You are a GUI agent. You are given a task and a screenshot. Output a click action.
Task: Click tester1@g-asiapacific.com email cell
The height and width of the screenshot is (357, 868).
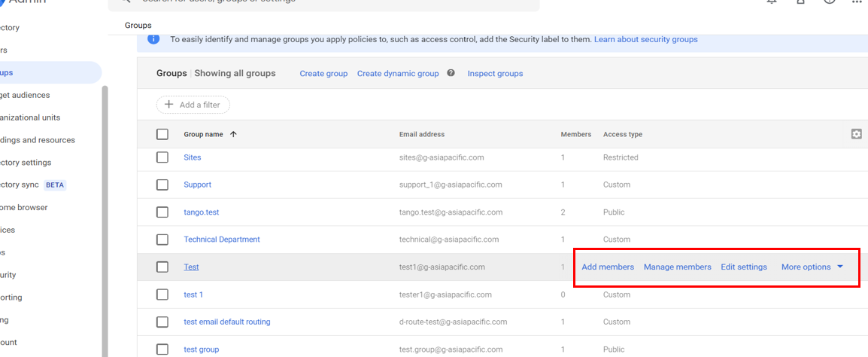point(445,294)
